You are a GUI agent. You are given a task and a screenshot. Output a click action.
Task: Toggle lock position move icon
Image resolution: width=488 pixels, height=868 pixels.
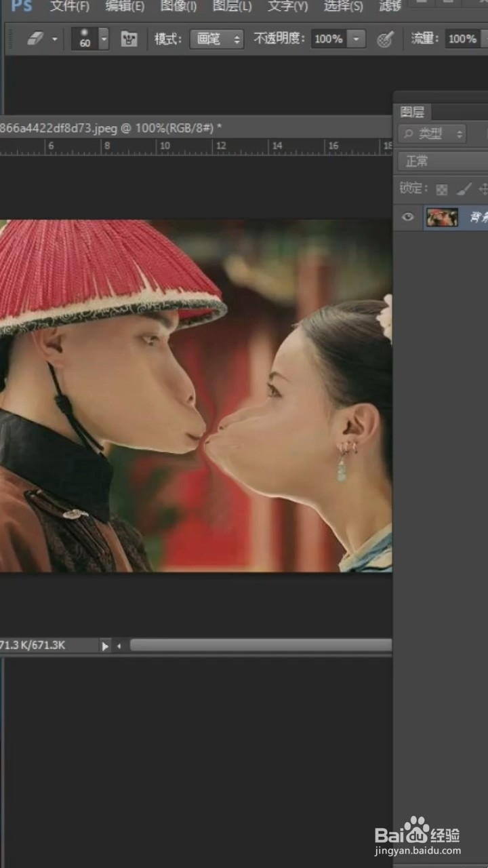tap(483, 189)
